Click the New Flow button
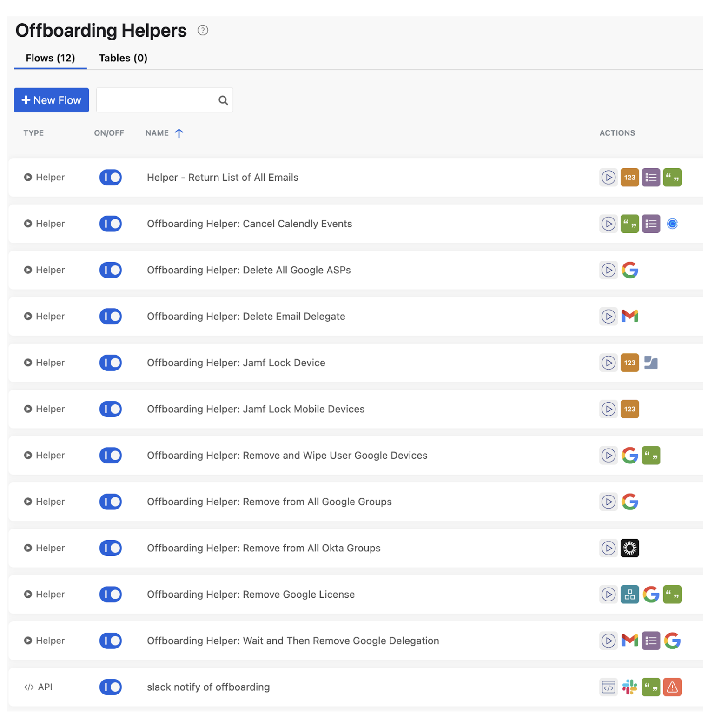Viewport: 728px width, 727px height. pyautogui.click(x=51, y=100)
